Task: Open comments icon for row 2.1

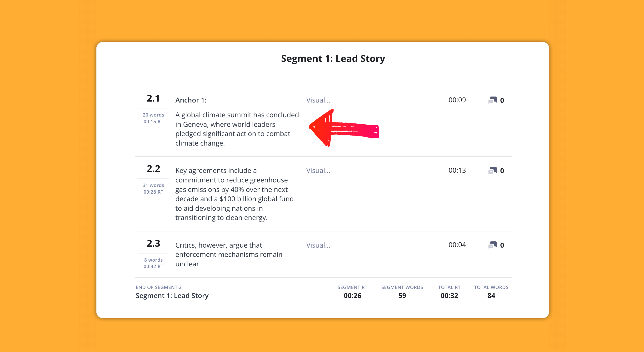Action: pyautogui.click(x=493, y=100)
